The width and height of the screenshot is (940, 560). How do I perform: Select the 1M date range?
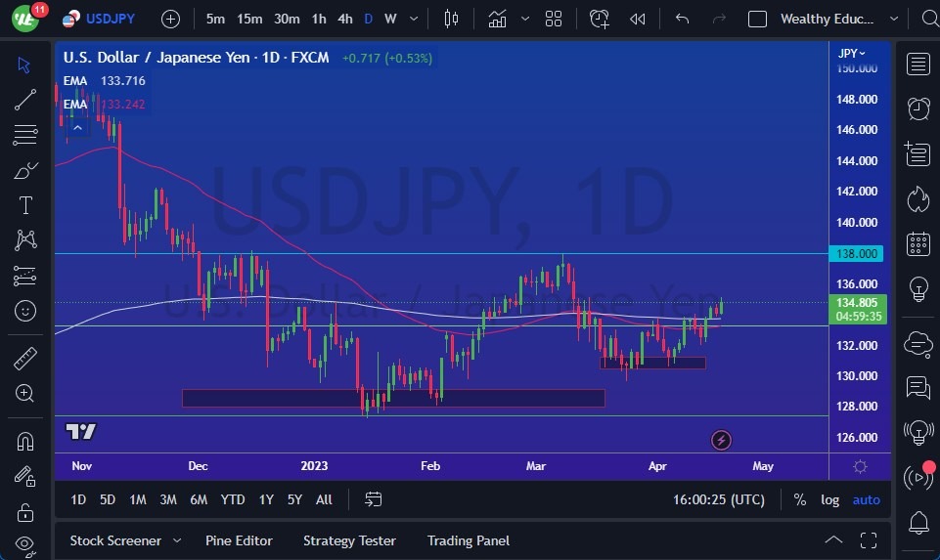point(138,499)
